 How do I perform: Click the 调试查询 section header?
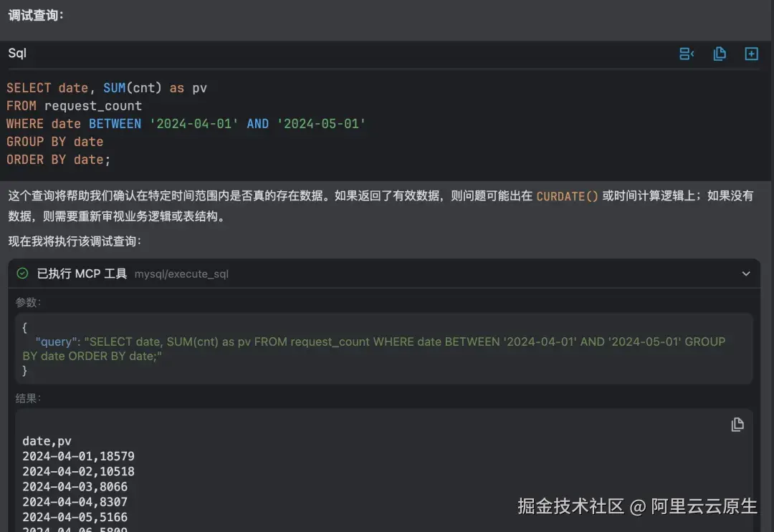point(34,15)
